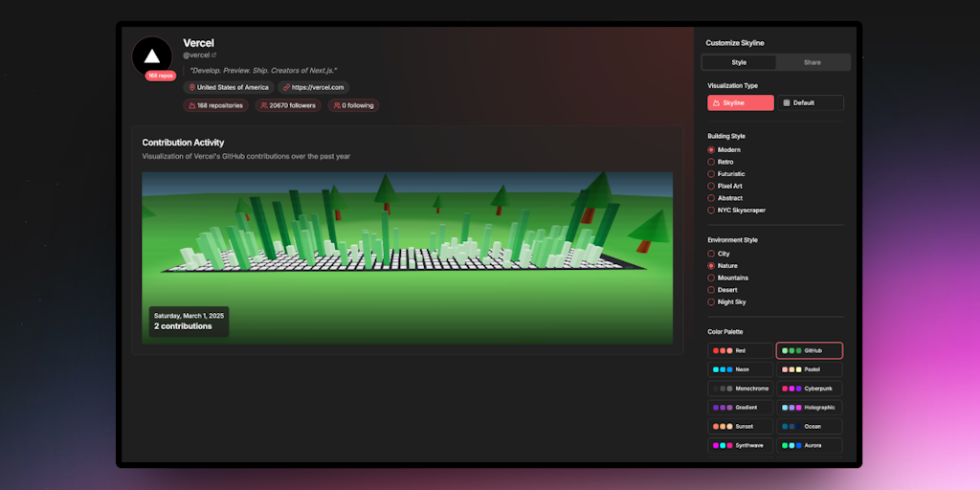The image size is (980, 490).
Task: Choose the Cyberpunk color palette
Action: pos(810,389)
